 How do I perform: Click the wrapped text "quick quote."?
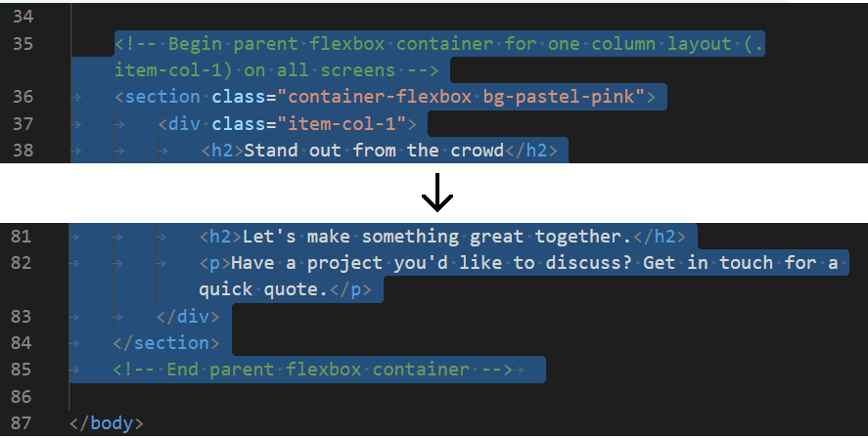(263, 289)
